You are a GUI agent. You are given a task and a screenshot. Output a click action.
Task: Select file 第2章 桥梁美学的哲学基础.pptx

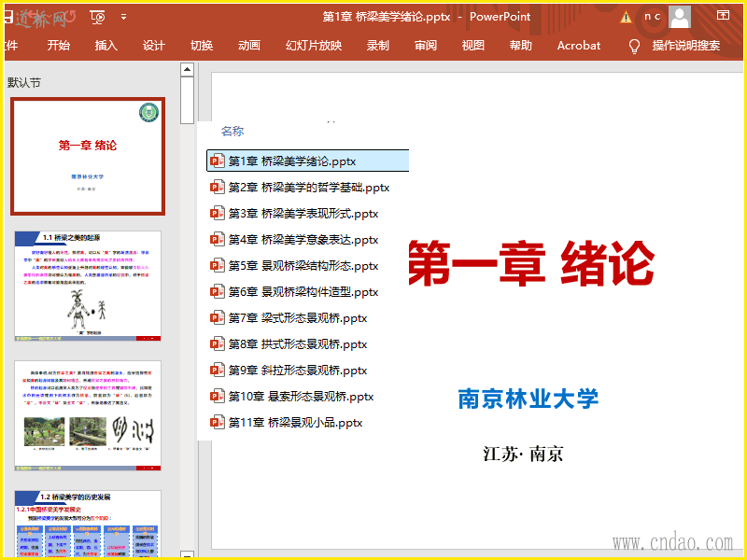(x=300, y=188)
